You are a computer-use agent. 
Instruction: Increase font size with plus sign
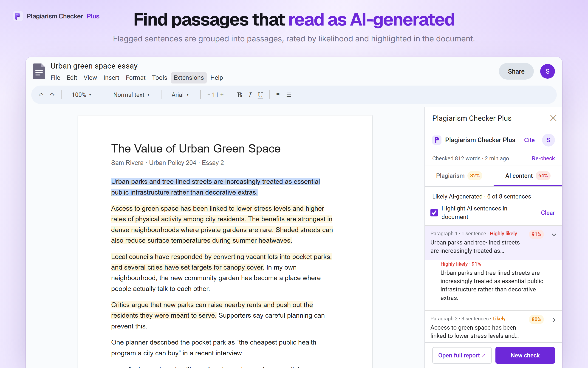pos(222,95)
